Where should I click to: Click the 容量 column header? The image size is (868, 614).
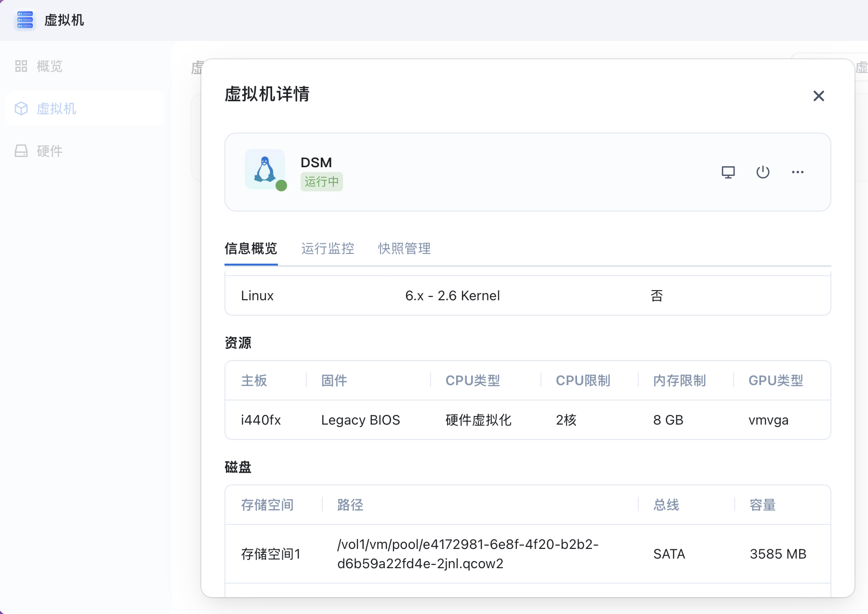click(763, 505)
